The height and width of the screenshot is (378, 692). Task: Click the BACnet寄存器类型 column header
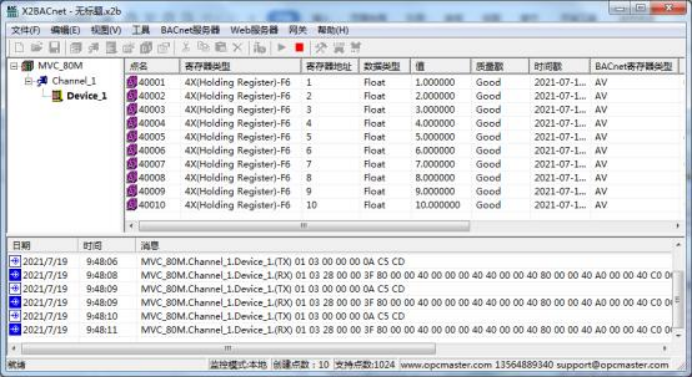pyautogui.click(x=634, y=66)
